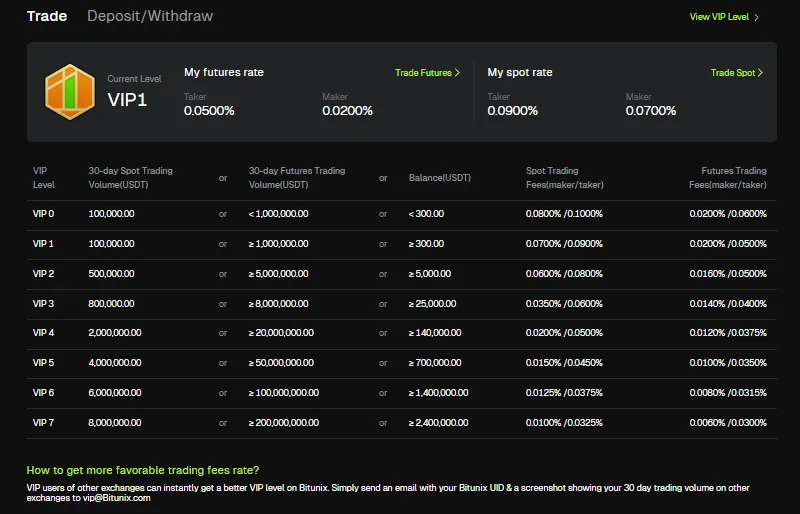
Task: Click VIP 7 futures volume ≥200,000,000.00
Action: tap(284, 423)
